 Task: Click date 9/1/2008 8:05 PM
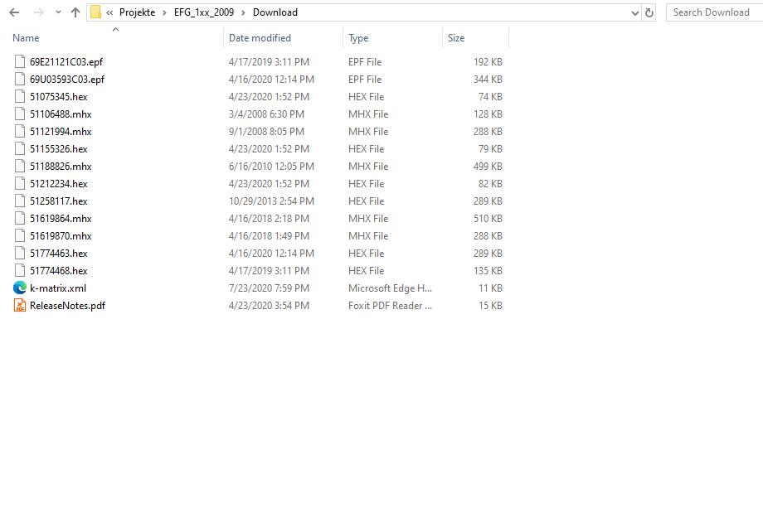pos(266,132)
